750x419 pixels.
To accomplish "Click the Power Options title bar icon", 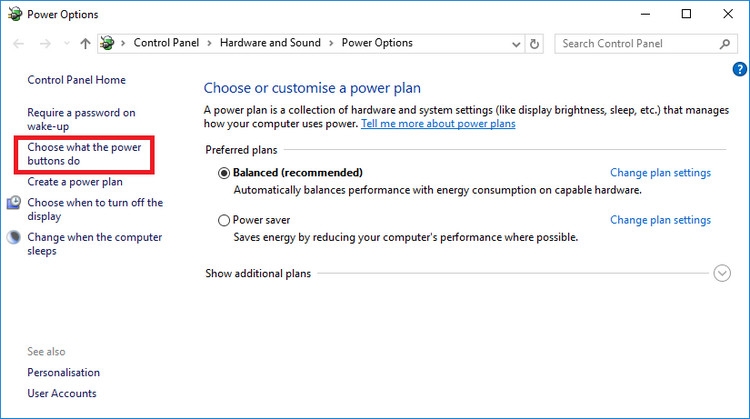I will pyautogui.click(x=14, y=14).
